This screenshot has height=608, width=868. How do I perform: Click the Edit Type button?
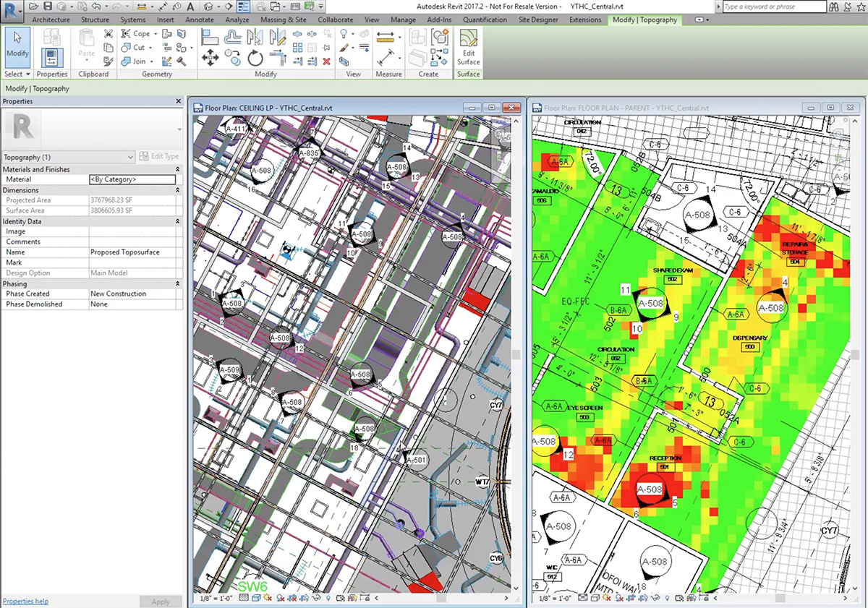point(159,157)
